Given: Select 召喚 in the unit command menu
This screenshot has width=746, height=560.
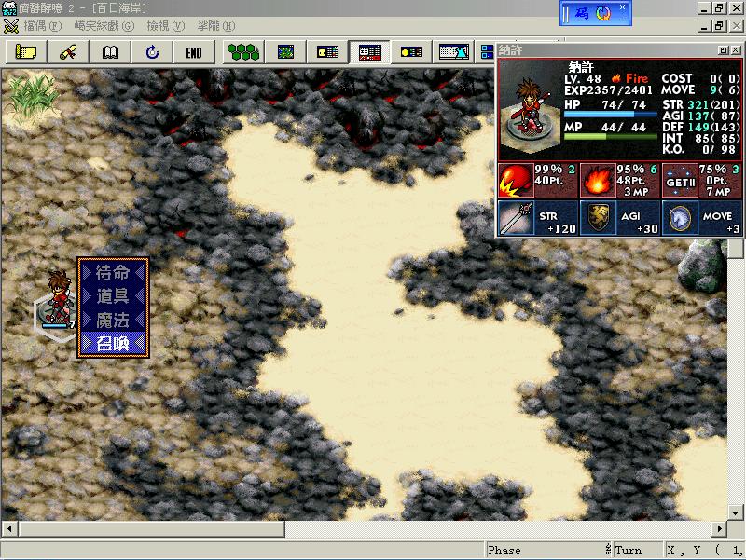Looking at the screenshot, I should [x=113, y=343].
